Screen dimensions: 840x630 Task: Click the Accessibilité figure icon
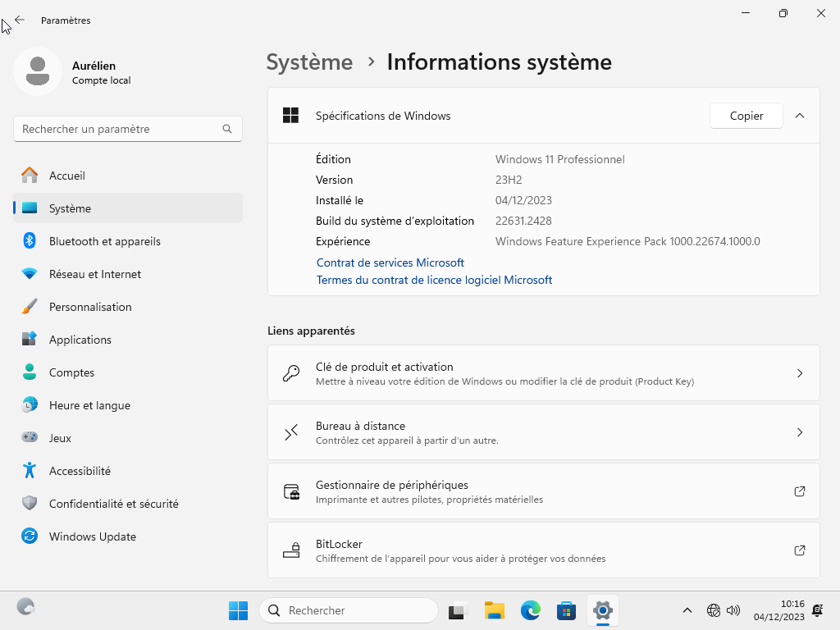(30, 470)
